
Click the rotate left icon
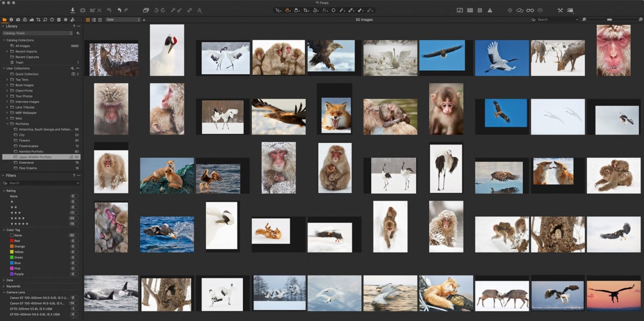156,11
